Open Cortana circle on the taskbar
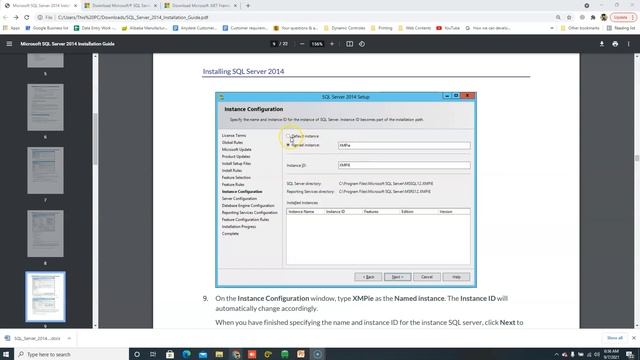Viewport: 640px width, 360px height. [137, 354]
